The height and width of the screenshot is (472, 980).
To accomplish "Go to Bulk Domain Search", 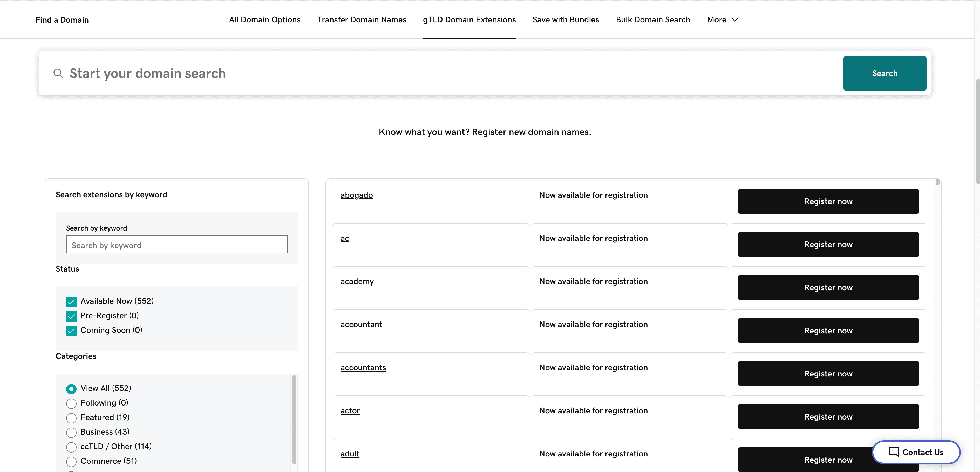I will click(652, 19).
